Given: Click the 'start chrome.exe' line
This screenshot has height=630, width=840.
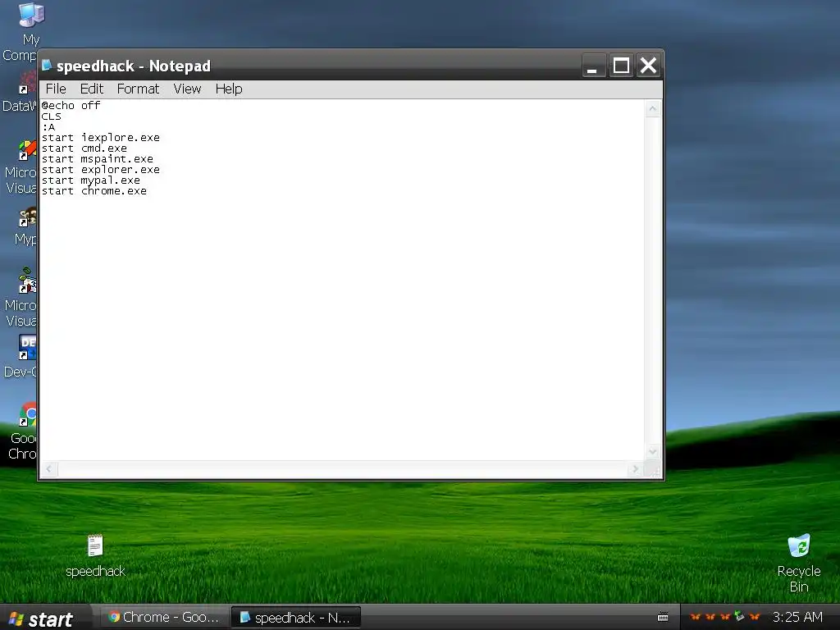Looking at the screenshot, I should (94, 191).
